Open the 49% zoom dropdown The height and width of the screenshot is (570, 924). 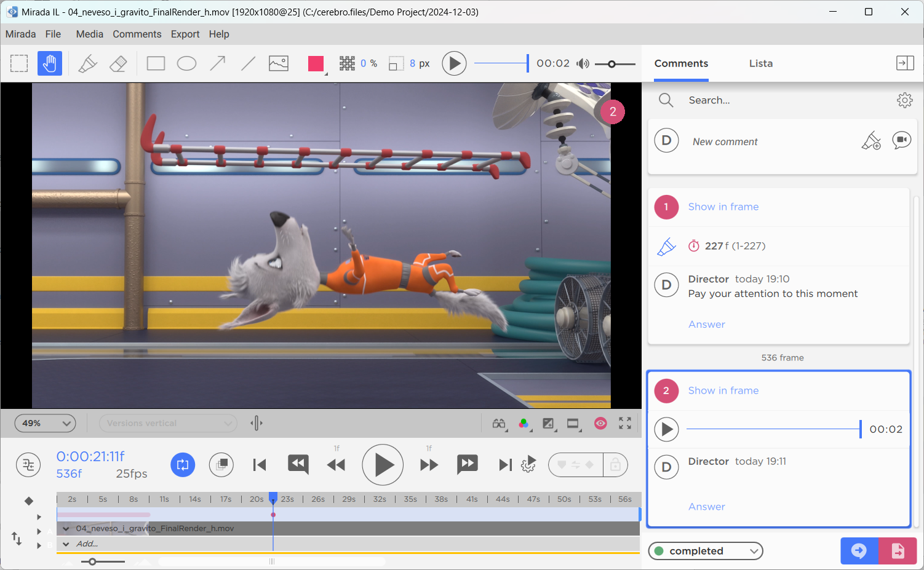point(45,423)
